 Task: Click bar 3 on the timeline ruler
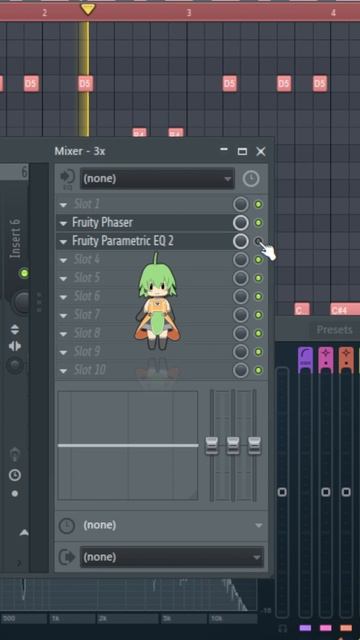point(189,13)
